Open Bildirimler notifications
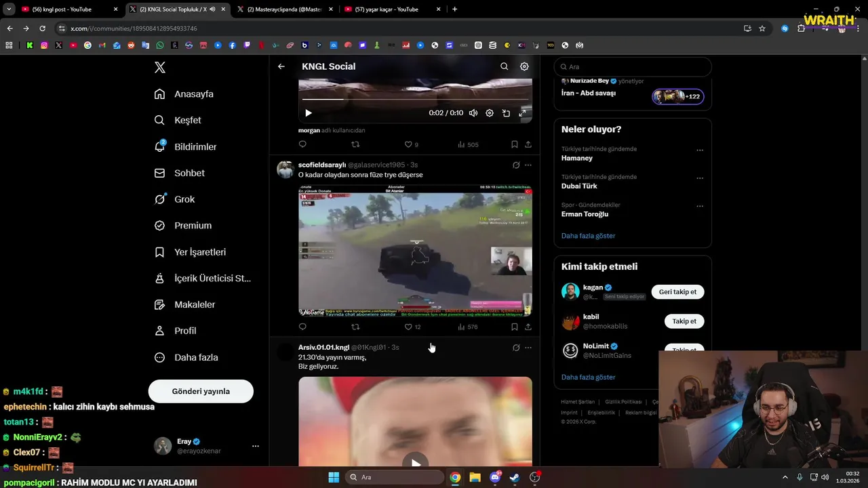Viewport: 868px width, 488px height. coord(185,146)
